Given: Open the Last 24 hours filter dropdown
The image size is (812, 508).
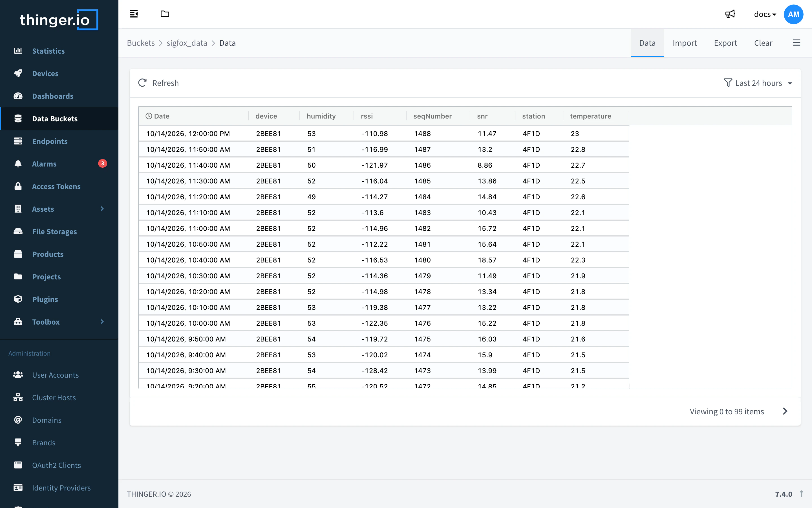Looking at the screenshot, I should (x=758, y=83).
